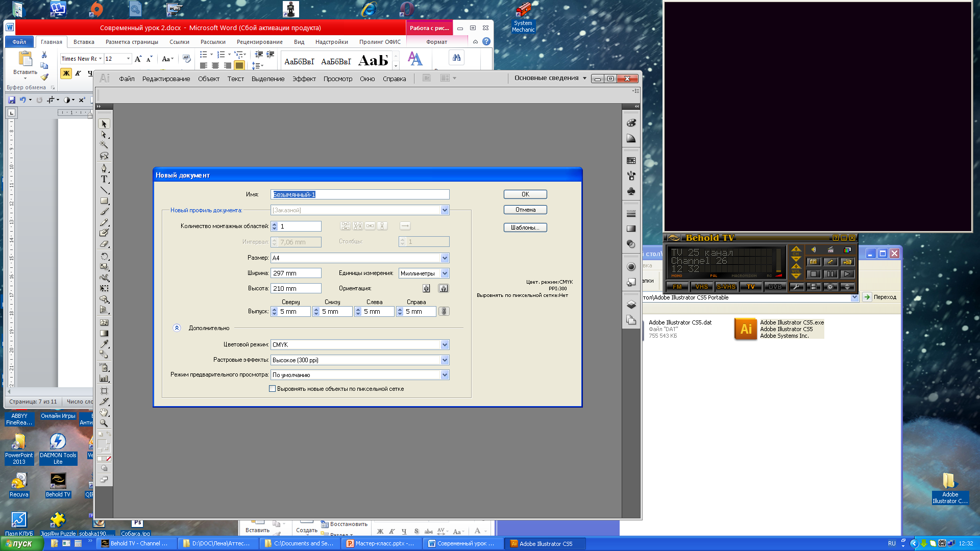The height and width of the screenshot is (551, 980).
Task: Open Illustrator Окно menu
Action: pyautogui.click(x=367, y=79)
